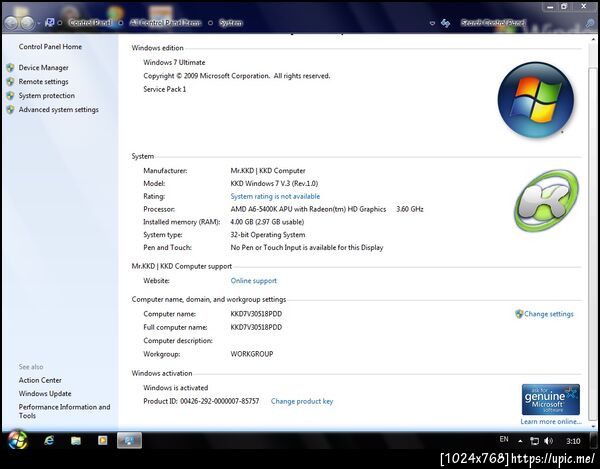600x469 pixels.
Task: Open Remote settings link
Action: pos(43,81)
